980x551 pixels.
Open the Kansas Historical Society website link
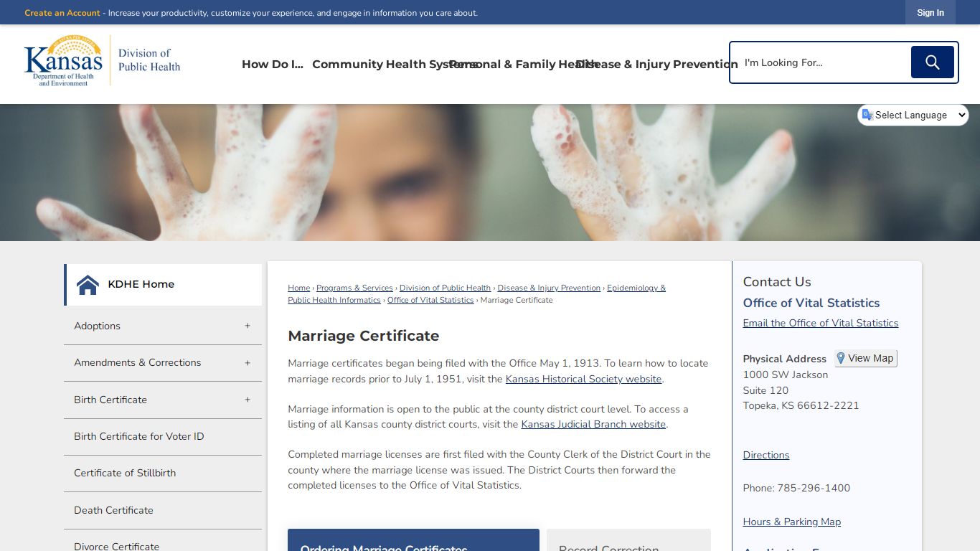583,379
